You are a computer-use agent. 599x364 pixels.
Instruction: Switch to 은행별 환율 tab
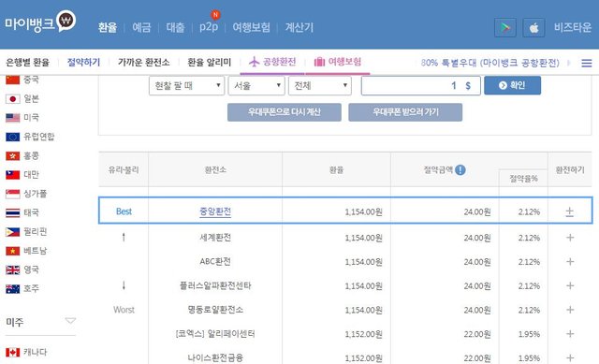(x=27, y=63)
